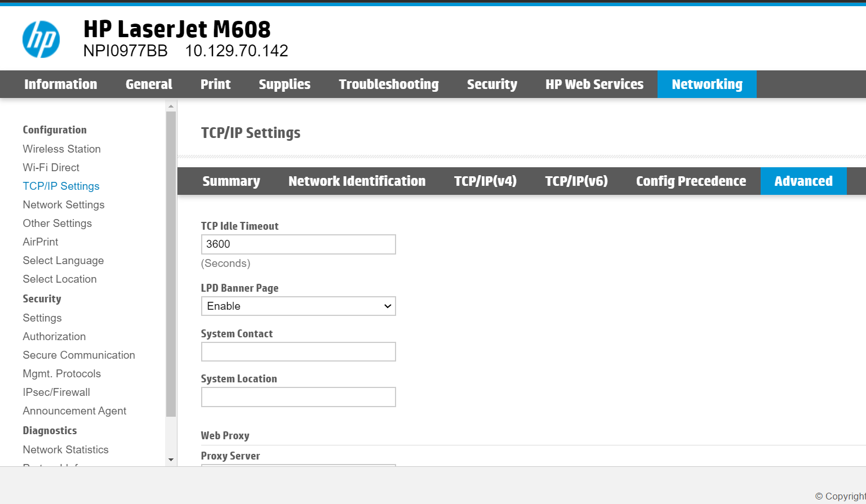Open the Network Identification tab

[x=357, y=181]
